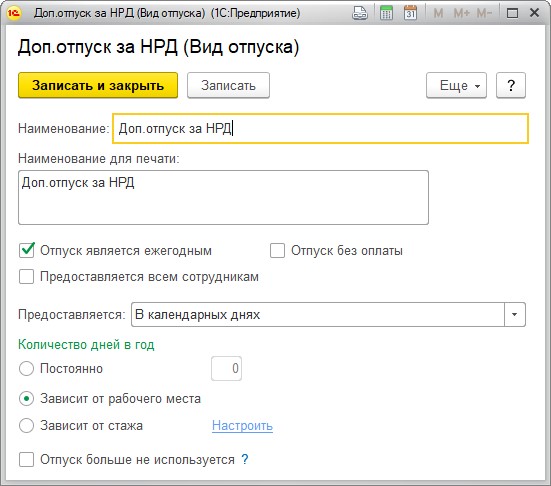Click 'Записать и закрыть' button
The height and width of the screenshot is (486, 551).
click(x=98, y=85)
